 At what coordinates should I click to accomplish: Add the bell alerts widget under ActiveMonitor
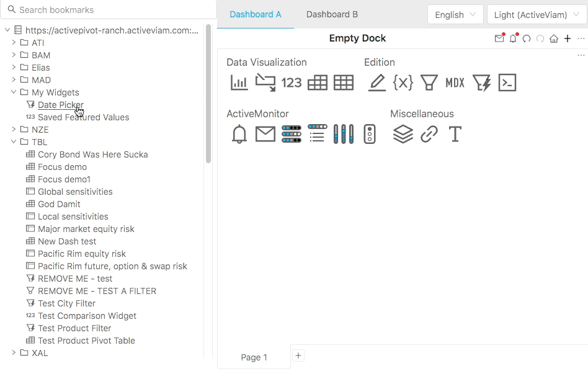click(x=239, y=134)
